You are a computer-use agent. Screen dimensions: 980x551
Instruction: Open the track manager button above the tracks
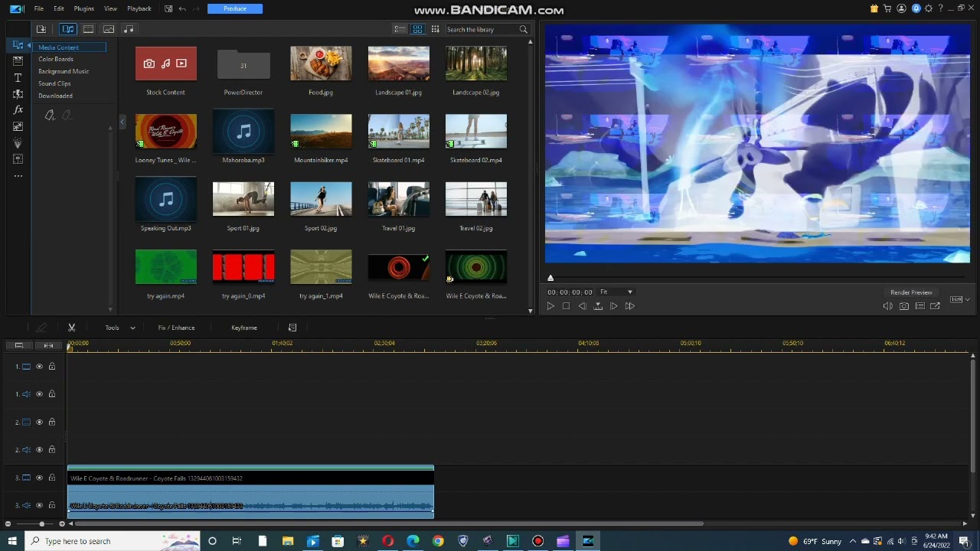(x=19, y=346)
